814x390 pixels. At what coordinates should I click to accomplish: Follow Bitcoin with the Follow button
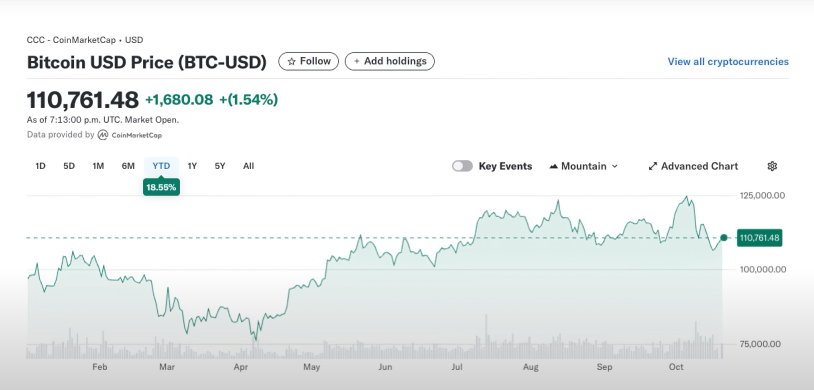pyautogui.click(x=308, y=61)
